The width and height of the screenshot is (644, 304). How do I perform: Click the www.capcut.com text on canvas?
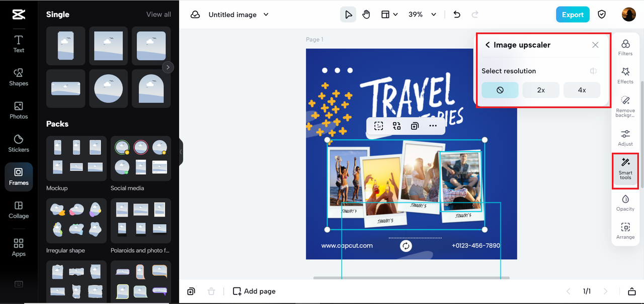point(347,246)
